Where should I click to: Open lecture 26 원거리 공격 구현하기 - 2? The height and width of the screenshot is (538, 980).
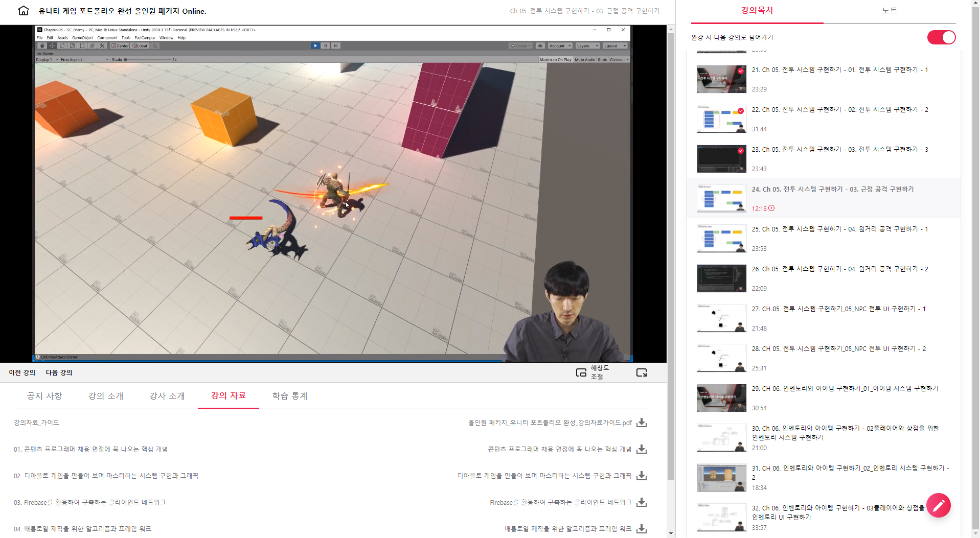[823, 278]
